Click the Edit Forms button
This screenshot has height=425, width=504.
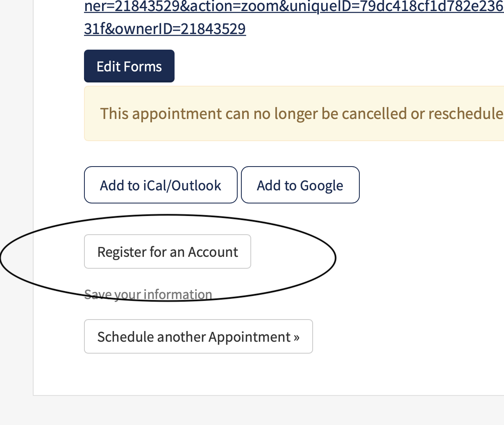129,66
